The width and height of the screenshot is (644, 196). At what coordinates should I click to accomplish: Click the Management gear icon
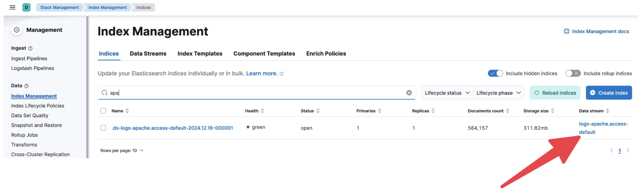coord(17,30)
